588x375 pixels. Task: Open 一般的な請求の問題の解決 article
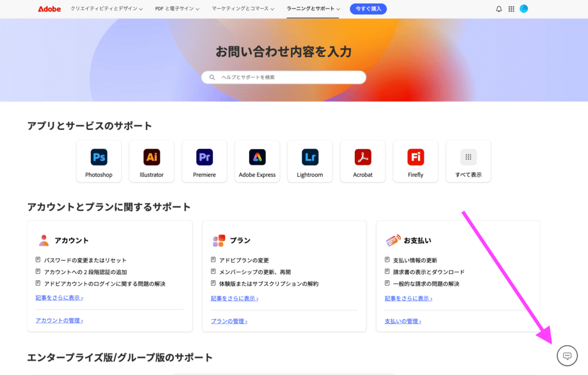(x=426, y=284)
